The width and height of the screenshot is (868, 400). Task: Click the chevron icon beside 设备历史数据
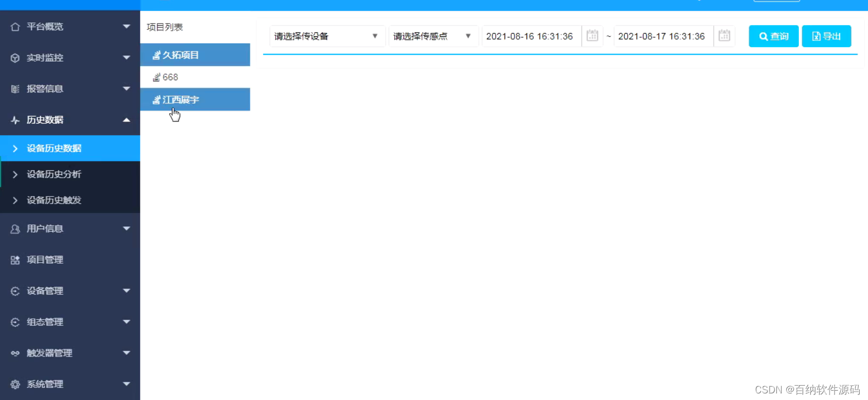(15, 148)
